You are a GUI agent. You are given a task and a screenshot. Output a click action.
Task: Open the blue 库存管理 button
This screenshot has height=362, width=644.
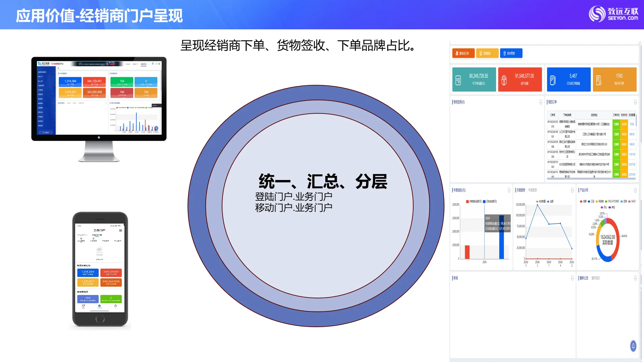click(x=511, y=53)
